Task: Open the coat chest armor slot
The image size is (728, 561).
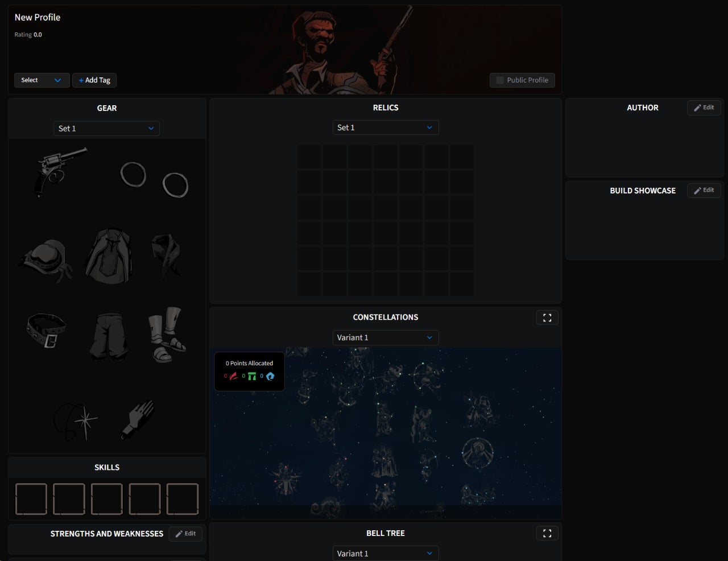Action: coord(109,256)
